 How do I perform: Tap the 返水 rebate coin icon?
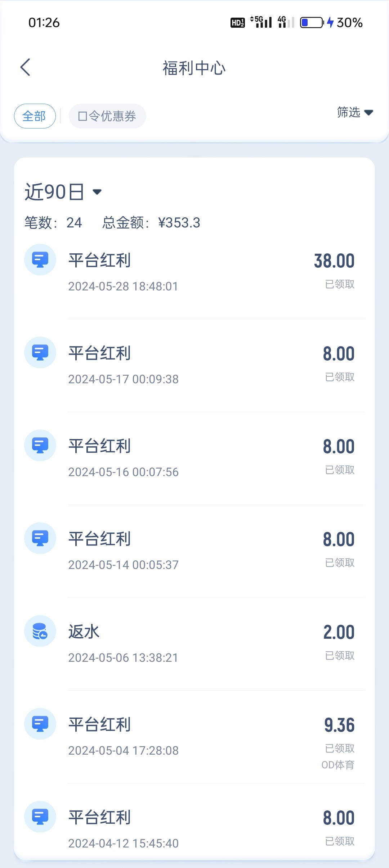[40, 631]
